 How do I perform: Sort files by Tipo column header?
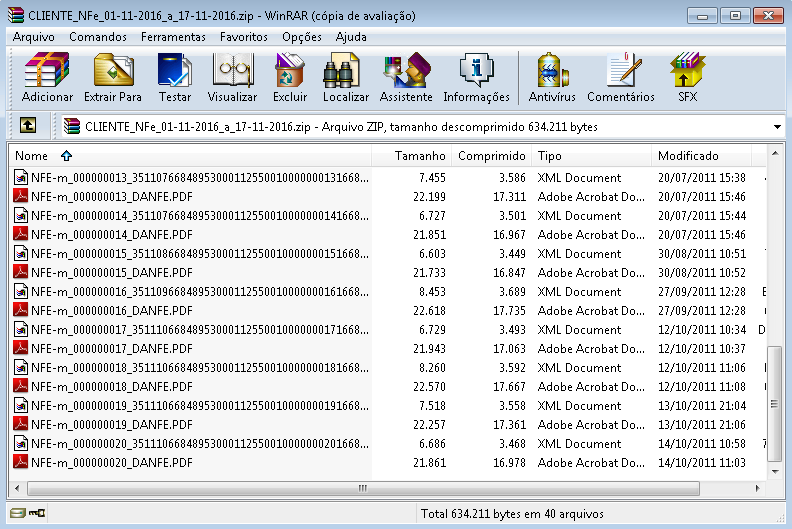click(x=591, y=156)
